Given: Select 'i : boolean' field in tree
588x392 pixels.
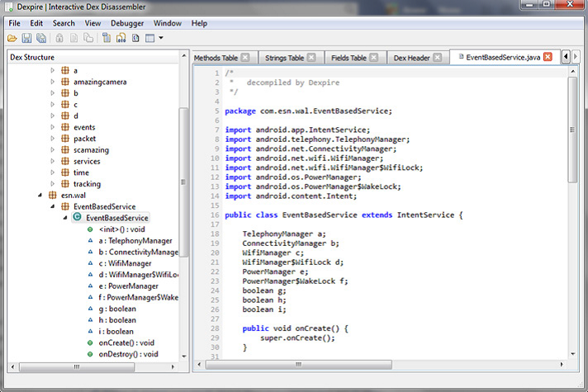Looking at the screenshot, I should (x=116, y=331).
